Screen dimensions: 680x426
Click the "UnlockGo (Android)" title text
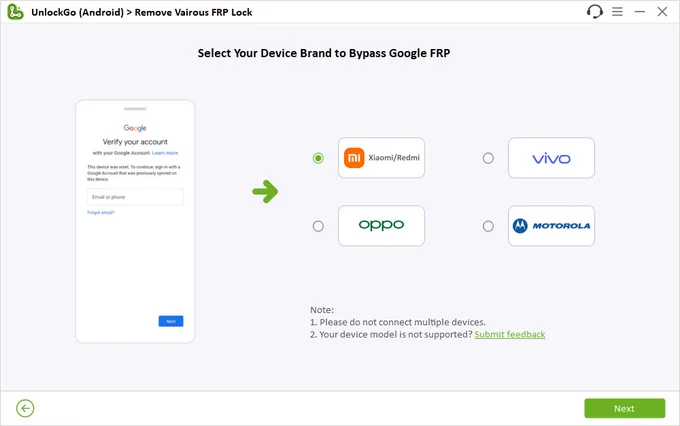coord(77,12)
